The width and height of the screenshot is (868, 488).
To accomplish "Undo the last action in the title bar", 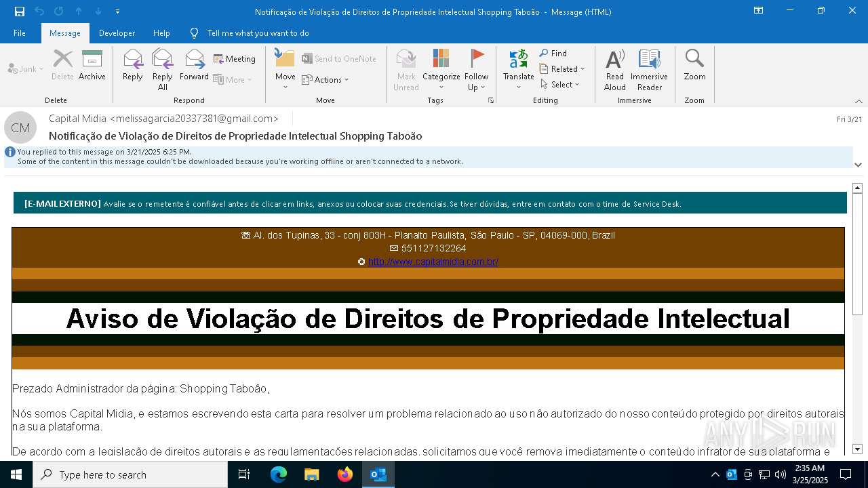I will pyautogui.click(x=39, y=12).
